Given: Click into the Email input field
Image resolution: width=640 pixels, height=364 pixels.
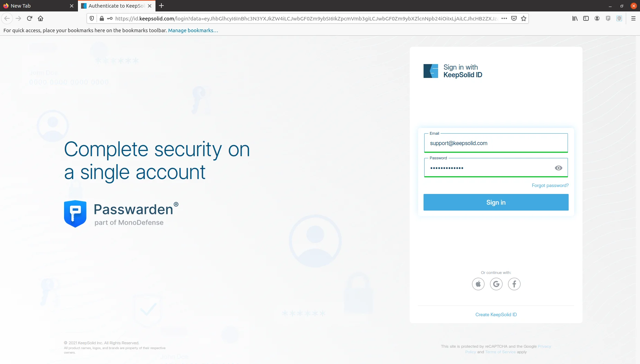Looking at the screenshot, I should tap(496, 143).
